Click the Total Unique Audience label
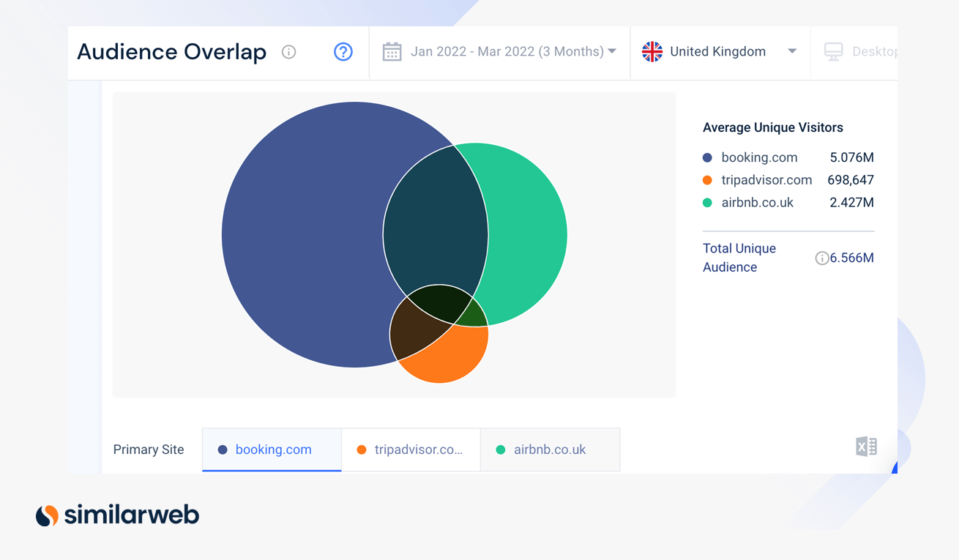959x560 pixels. [x=739, y=258]
